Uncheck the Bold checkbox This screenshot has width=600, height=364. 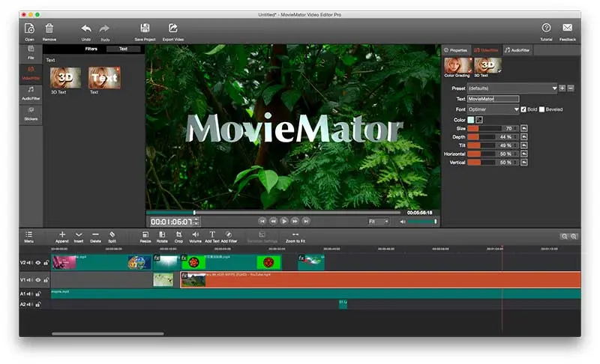(x=523, y=109)
